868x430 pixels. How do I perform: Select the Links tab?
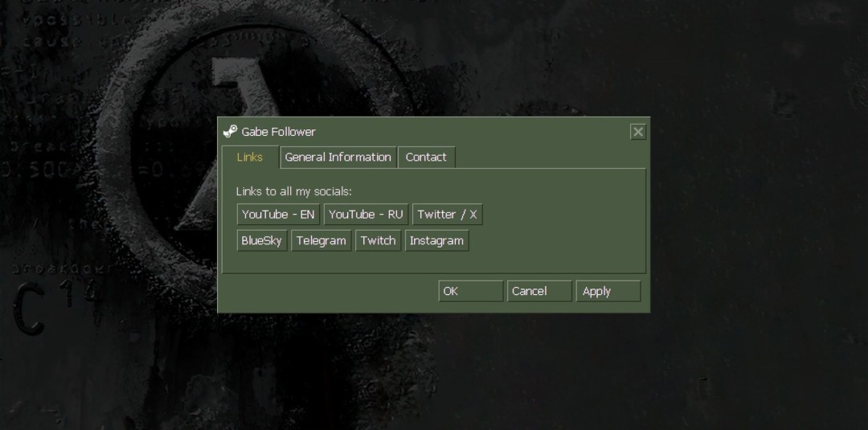[x=250, y=158]
